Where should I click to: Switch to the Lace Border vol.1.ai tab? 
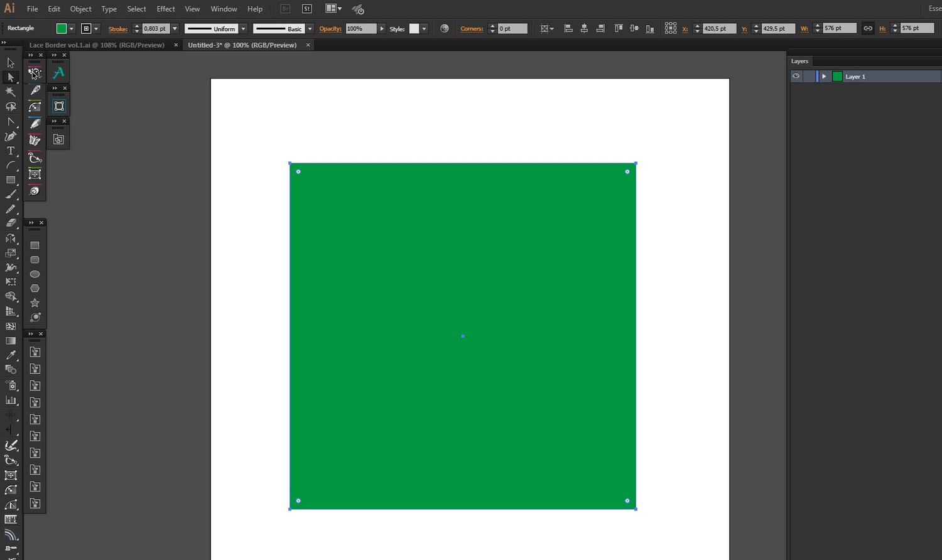[97, 45]
